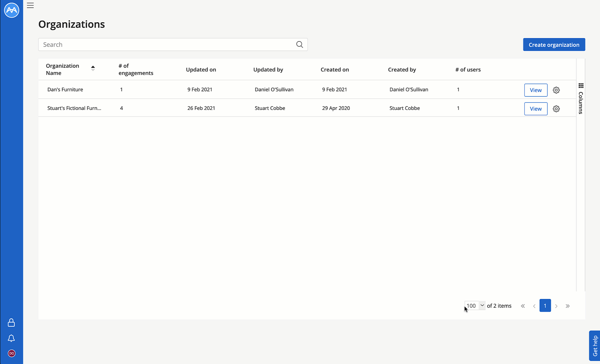The height and width of the screenshot is (364, 600).
Task: Go to next page
Action: click(556, 306)
